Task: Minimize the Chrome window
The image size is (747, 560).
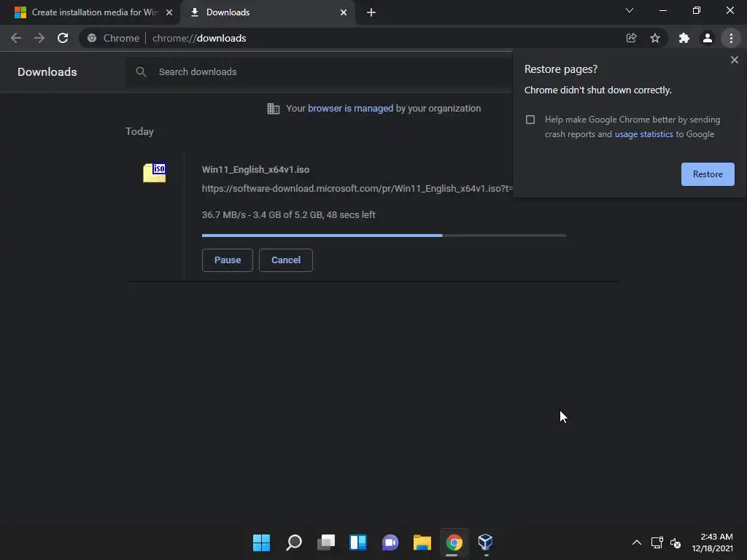Action: [x=662, y=10]
